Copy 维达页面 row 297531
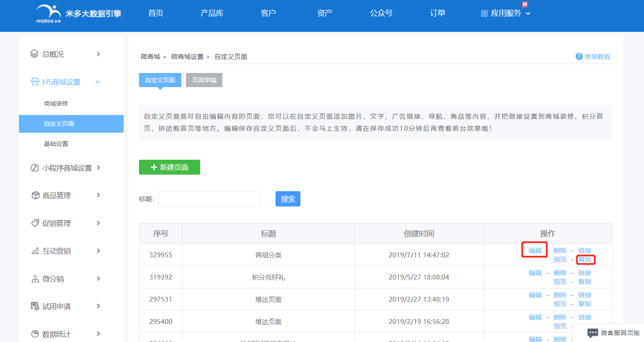 pos(585,304)
